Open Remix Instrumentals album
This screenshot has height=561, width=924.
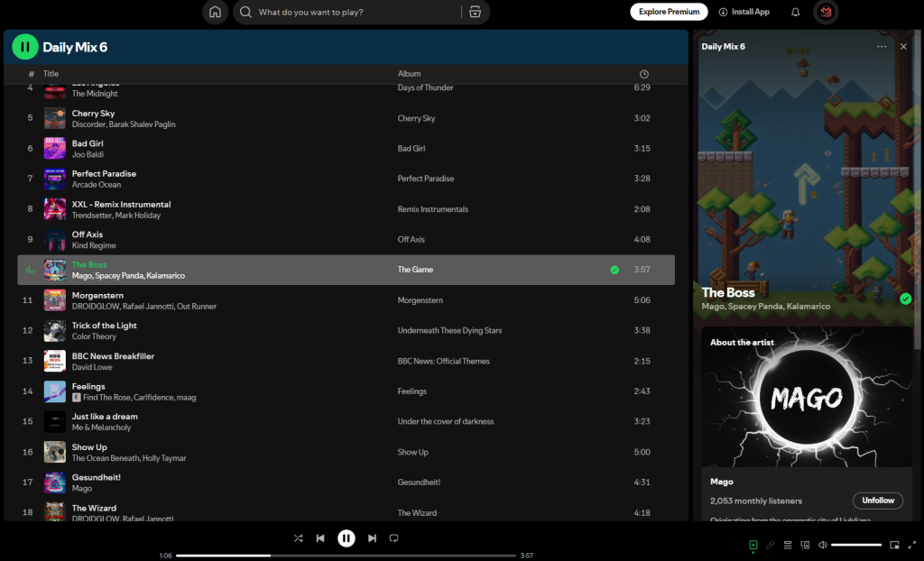(432, 209)
